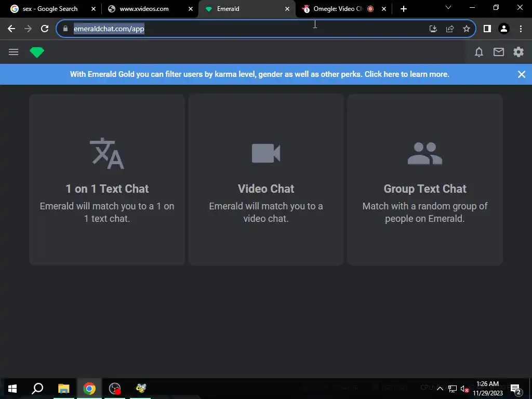
Task: Open the Windows Start menu
Action: coord(12,389)
